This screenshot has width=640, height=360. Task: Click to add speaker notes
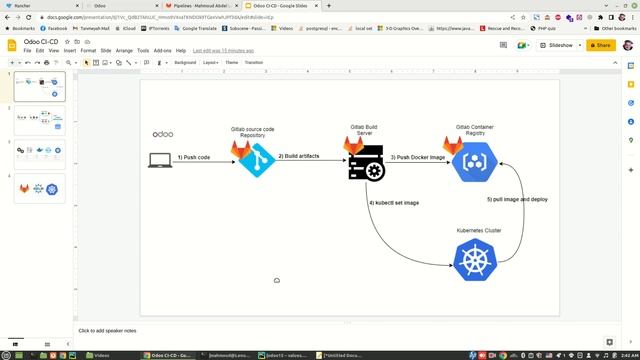click(107, 331)
